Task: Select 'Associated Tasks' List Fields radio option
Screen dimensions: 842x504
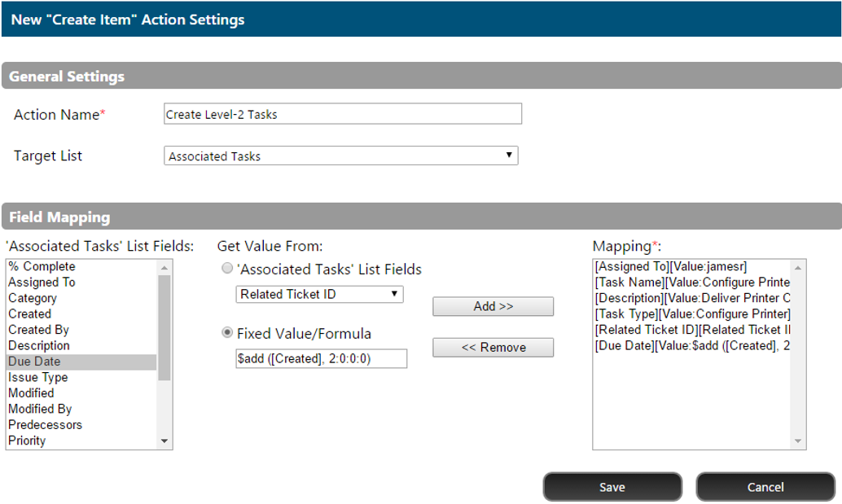Action: [227, 270]
